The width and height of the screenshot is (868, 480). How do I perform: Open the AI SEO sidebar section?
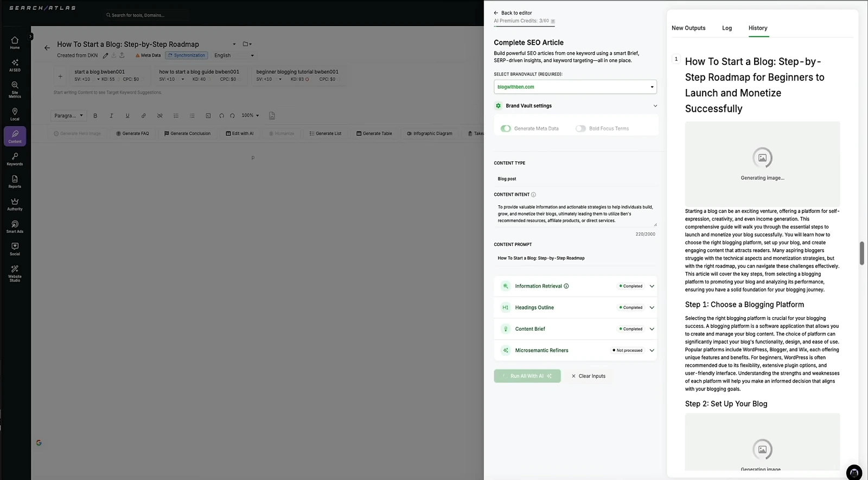[x=15, y=65]
